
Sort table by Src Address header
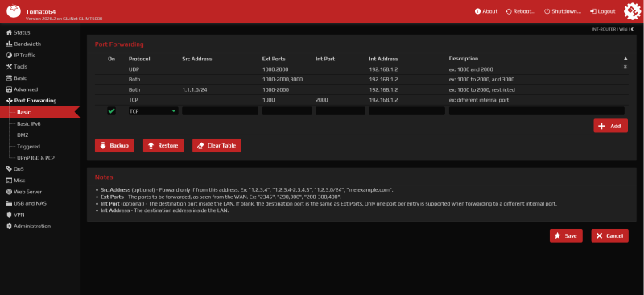(x=197, y=59)
